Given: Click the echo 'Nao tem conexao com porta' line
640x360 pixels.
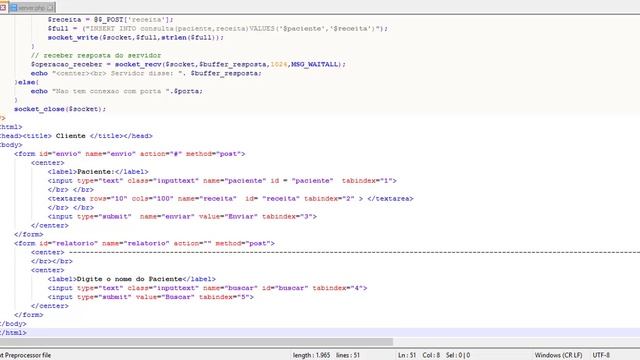Looking at the screenshot, I should coord(117,91).
